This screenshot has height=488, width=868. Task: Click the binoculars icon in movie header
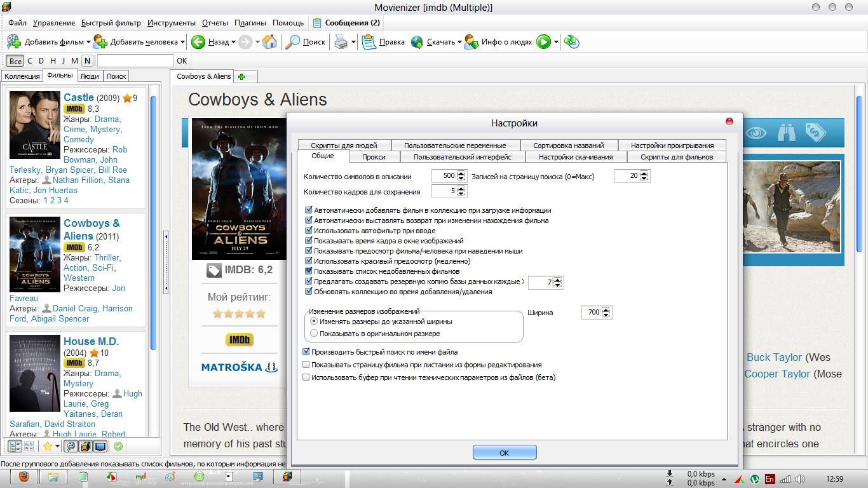pos(786,132)
